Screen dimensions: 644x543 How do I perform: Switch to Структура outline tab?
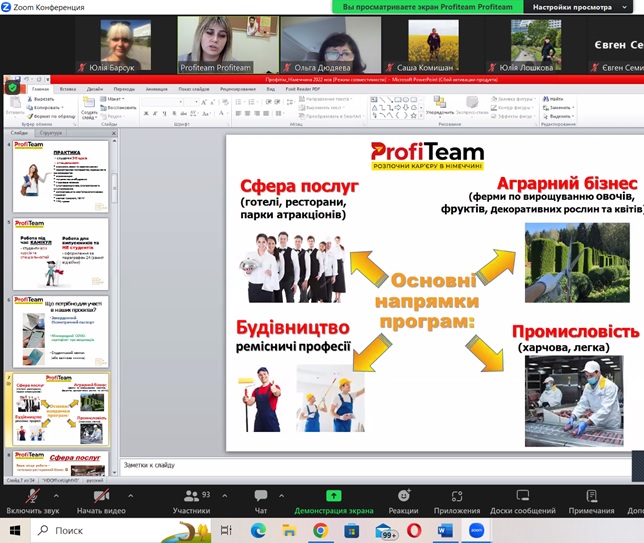(51, 133)
